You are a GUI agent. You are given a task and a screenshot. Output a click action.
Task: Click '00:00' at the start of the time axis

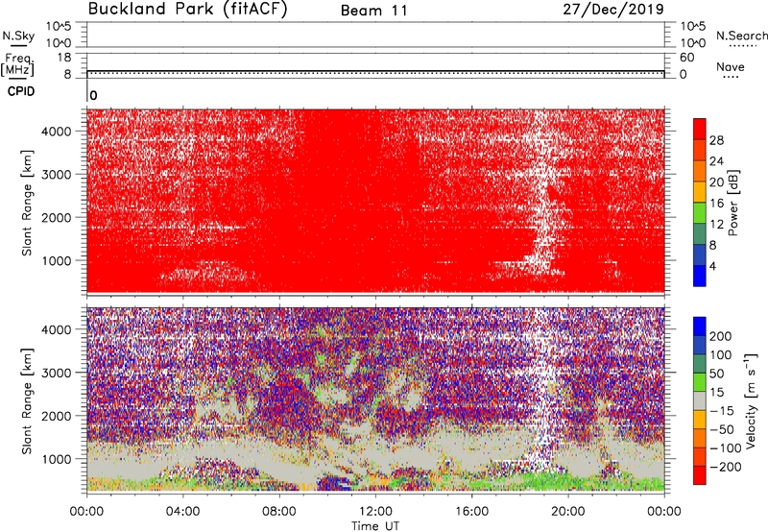pos(86,512)
